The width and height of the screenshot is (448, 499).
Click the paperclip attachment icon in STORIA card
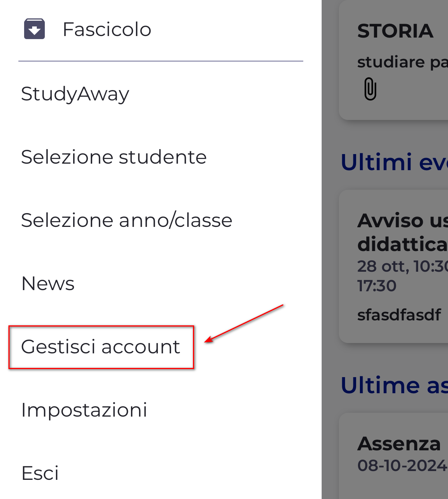(x=370, y=89)
